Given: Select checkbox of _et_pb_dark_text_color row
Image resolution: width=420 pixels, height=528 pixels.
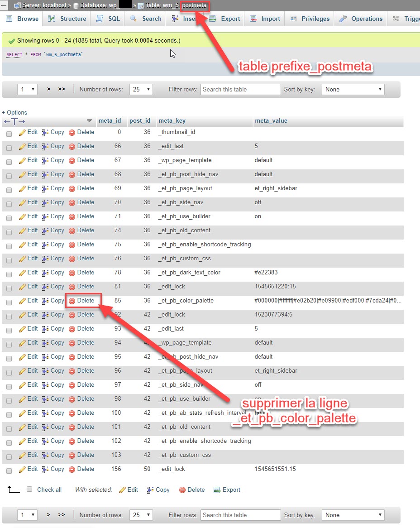Looking at the screenshot, I should (9, 274).
